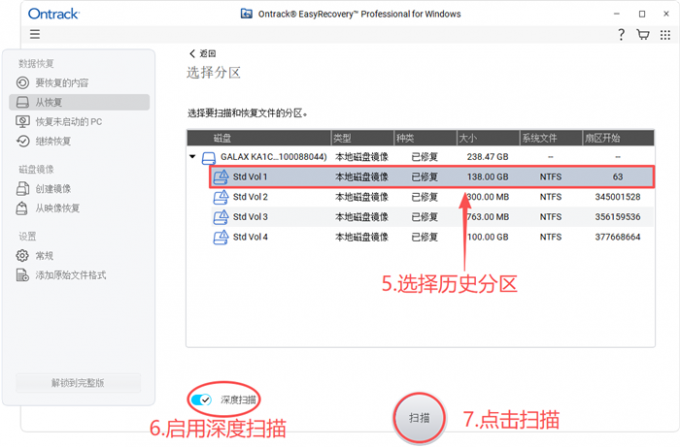This screenshot has height=447, width=680.
Task: Click the drive icon beside 从恢复
Action: pyautogui.click(x=23, y=102)
